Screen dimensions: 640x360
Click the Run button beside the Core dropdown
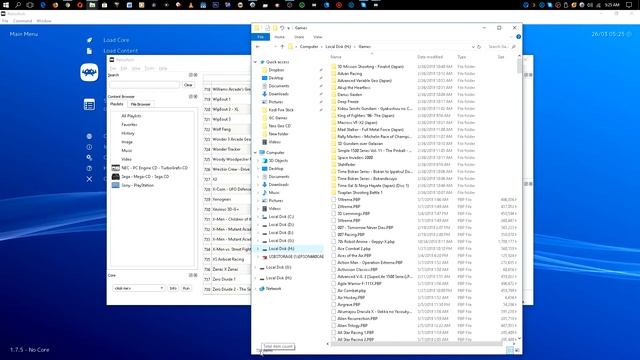[186, 288]
